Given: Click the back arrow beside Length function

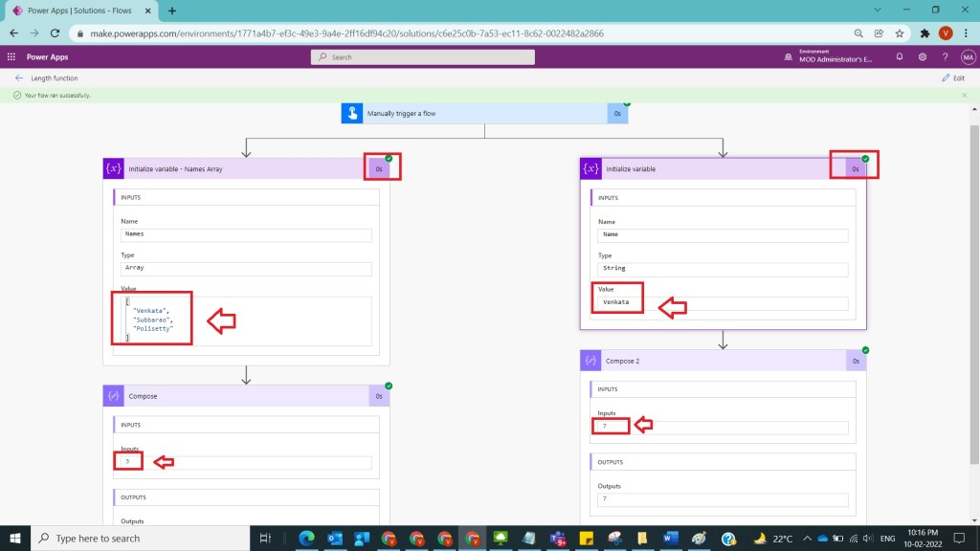Looking at the screenshot, I should 18,78.
